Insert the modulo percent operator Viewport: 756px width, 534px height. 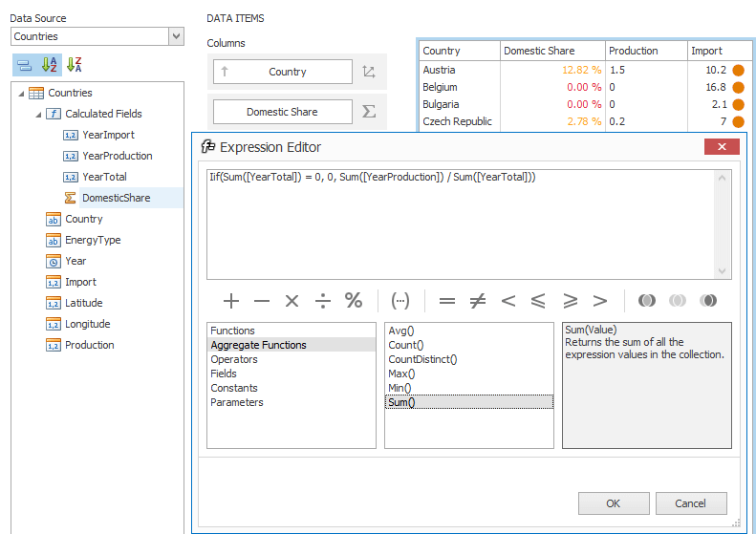(354, 301)
